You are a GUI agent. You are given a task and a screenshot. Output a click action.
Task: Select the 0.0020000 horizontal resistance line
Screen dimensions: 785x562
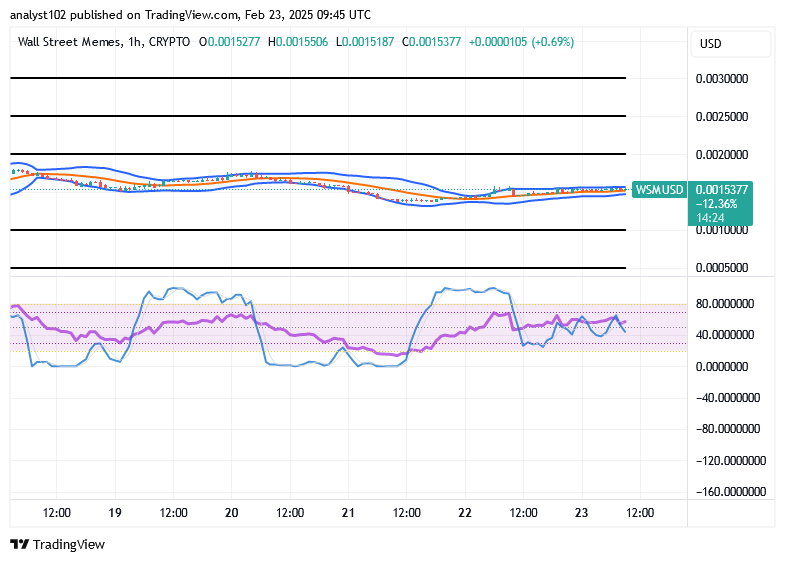(x=318, y=154)
